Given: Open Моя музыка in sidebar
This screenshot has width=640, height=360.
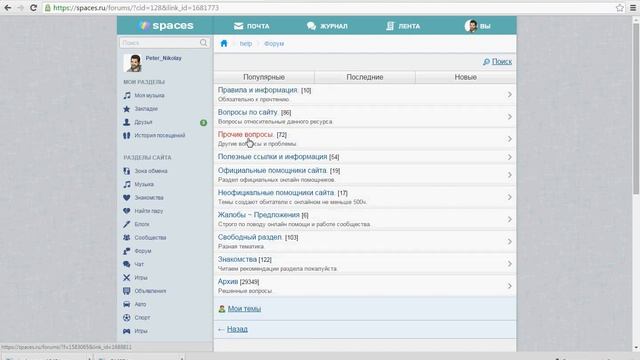Looking at the screenshot, I should pos(149,95).
